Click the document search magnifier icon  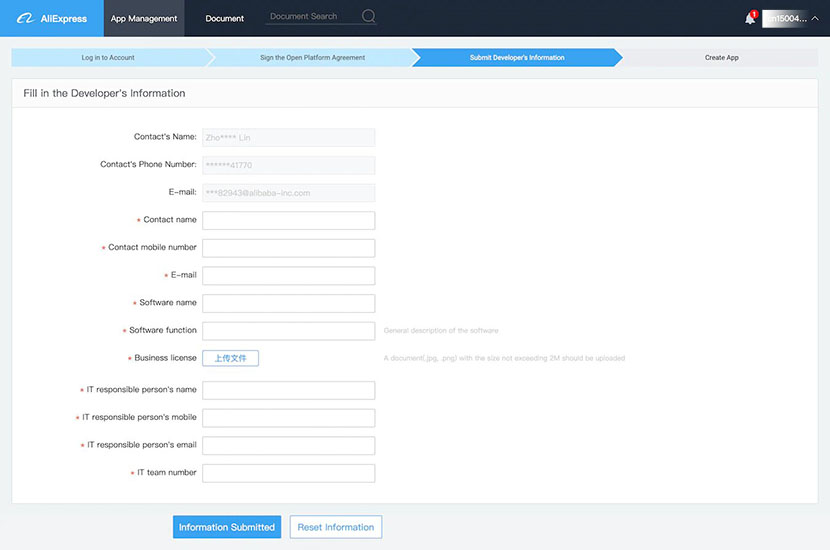coord(368,16)
